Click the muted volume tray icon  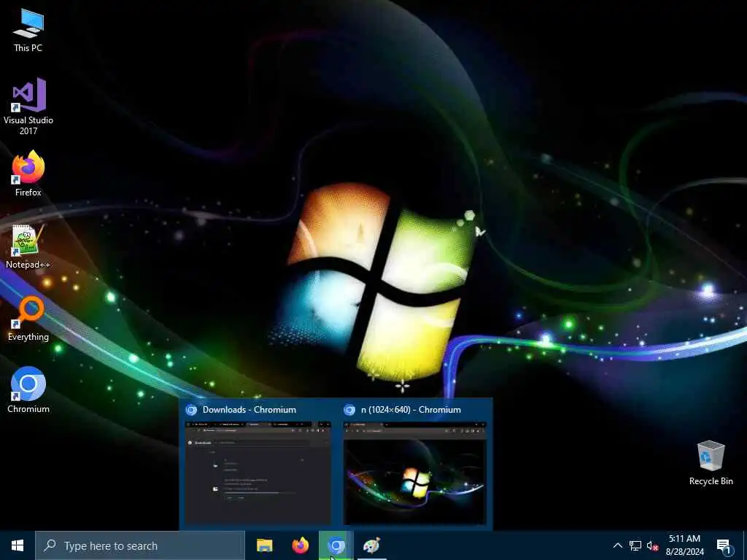[x=652, y=545]
